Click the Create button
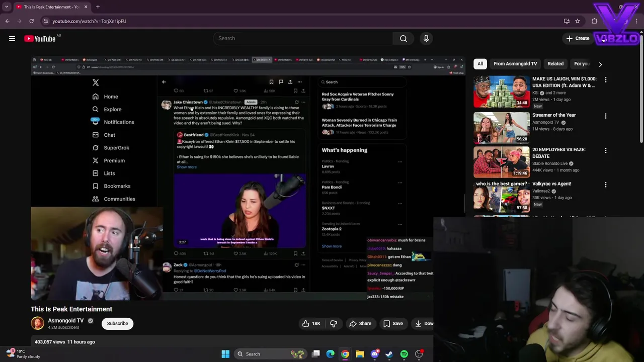 coord(578,38)
